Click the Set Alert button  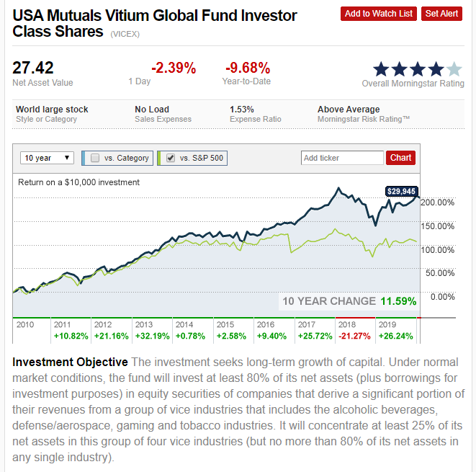(x=442, y=14)
